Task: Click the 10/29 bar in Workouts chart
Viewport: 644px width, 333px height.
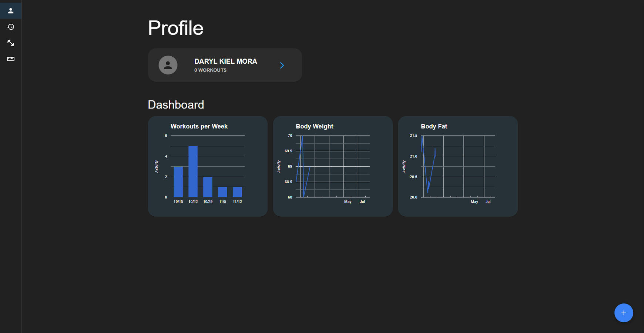Action: point(208,187)
